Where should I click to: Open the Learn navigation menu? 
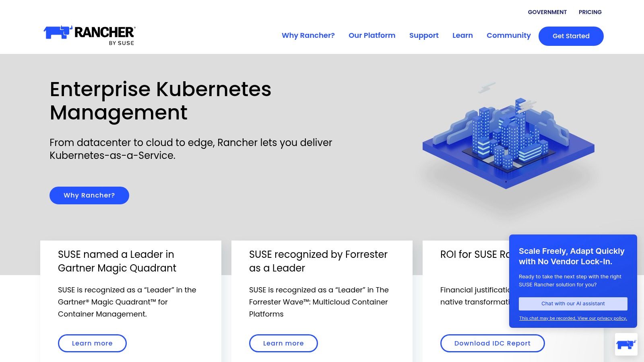click(x=462, y=35)
